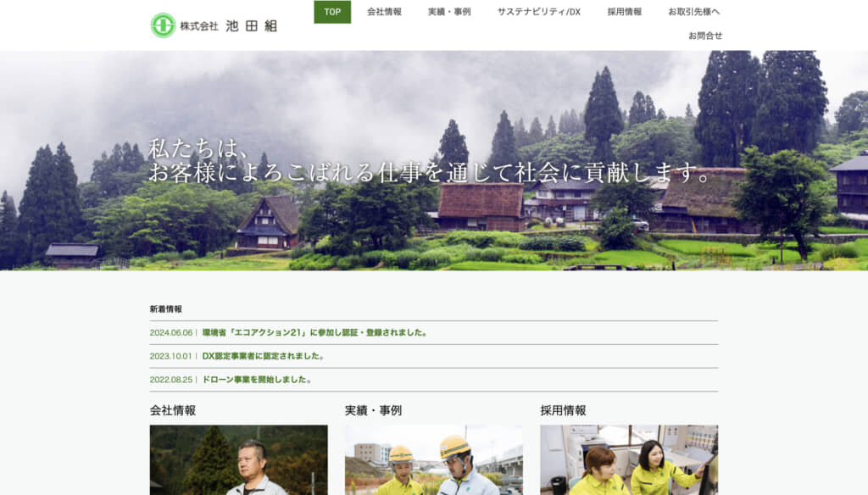Image resolution: width=868 pixels, height=495 pixels.
Task: Click the 実績・事例 section heading
Action: pyautogui.click(x=373, y=410)
